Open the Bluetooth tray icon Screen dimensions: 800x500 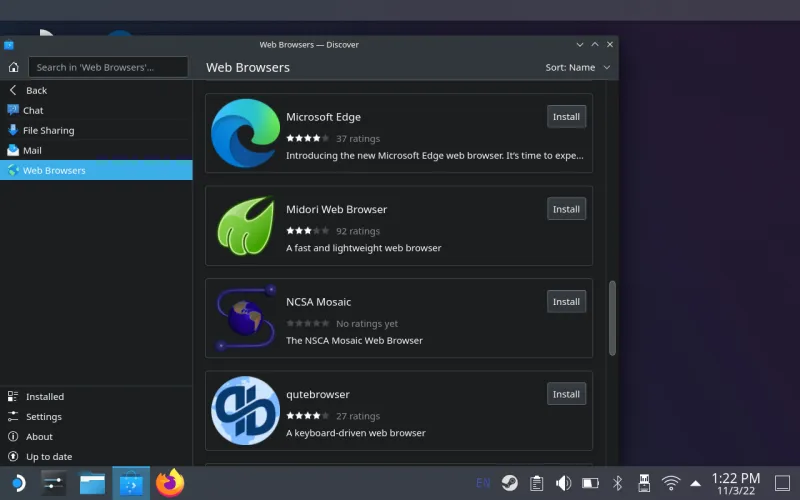[617, 483]
